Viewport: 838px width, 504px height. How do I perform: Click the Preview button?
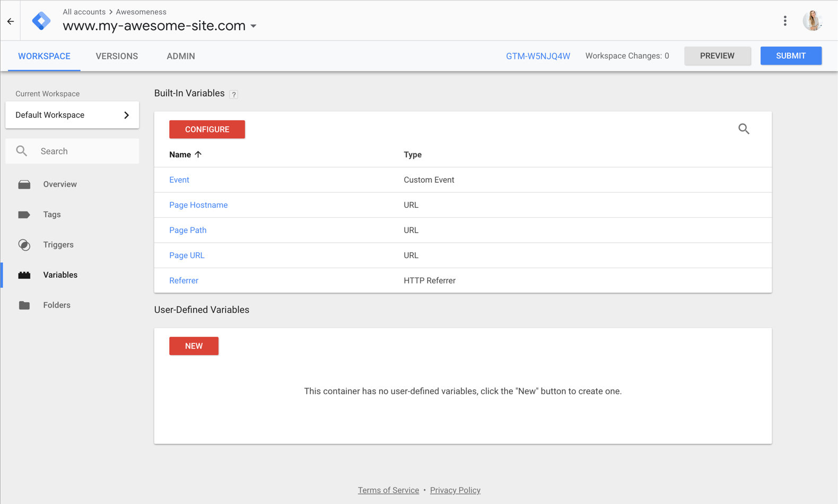coord(717,56)
